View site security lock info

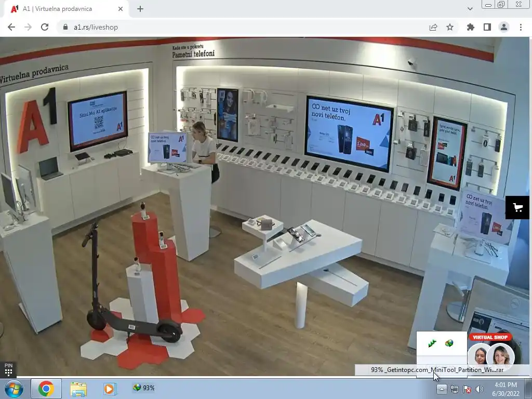click(x=65, y=27)
